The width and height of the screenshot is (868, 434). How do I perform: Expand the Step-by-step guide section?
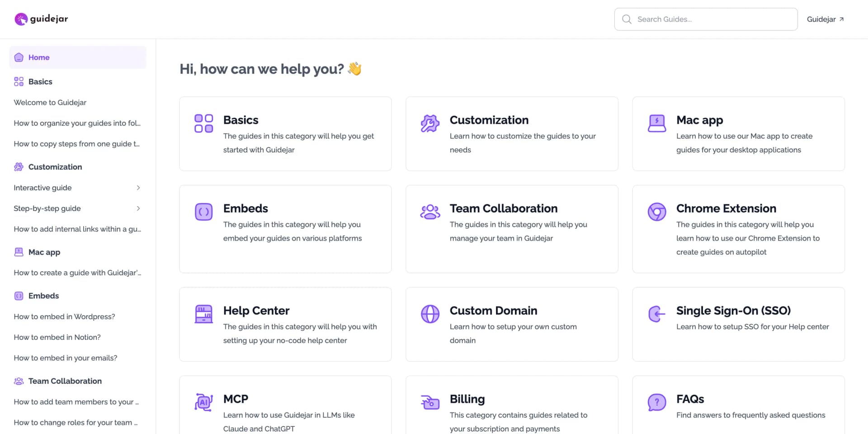(x=138, y=208)
